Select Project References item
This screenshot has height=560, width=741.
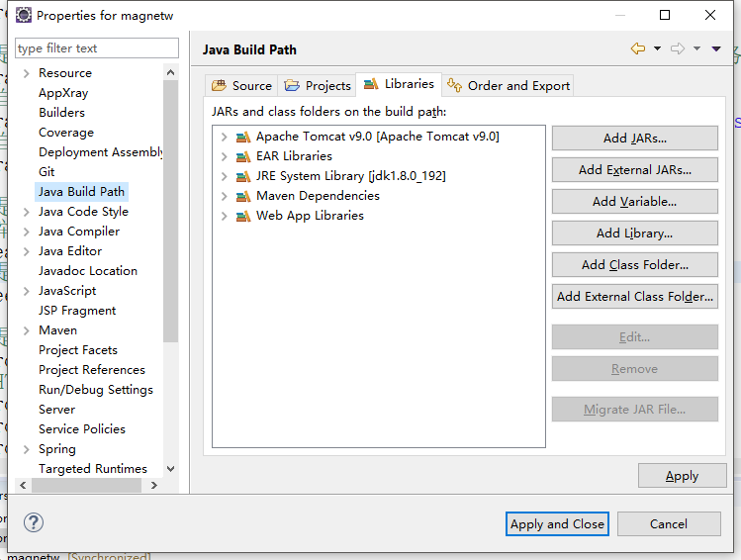click(92, 370)
